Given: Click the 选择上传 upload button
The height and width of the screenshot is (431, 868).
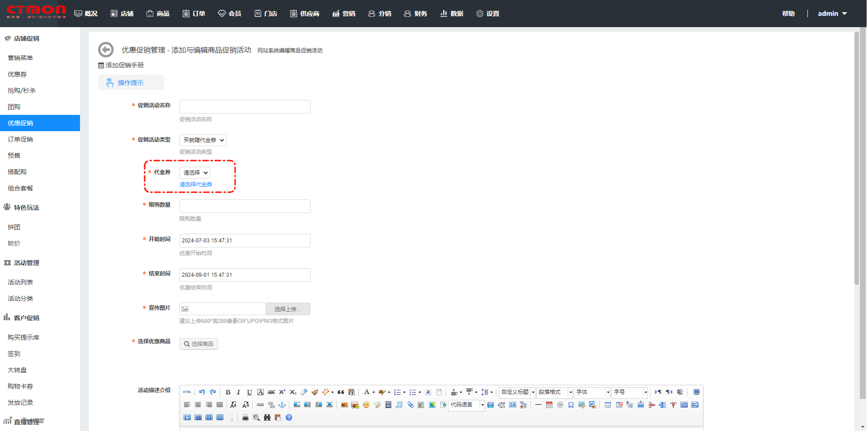Looking at the screenshot, I should (288, 309).
